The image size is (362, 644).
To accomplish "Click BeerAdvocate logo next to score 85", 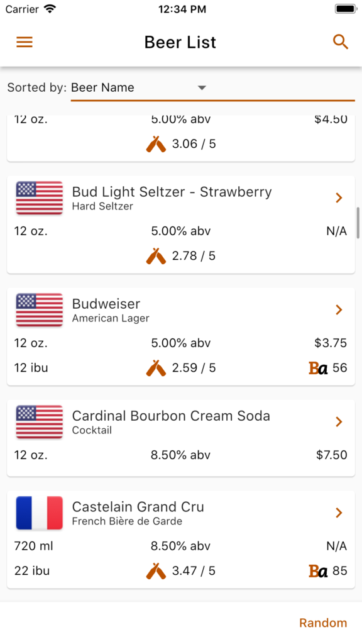I will [318, 571].
